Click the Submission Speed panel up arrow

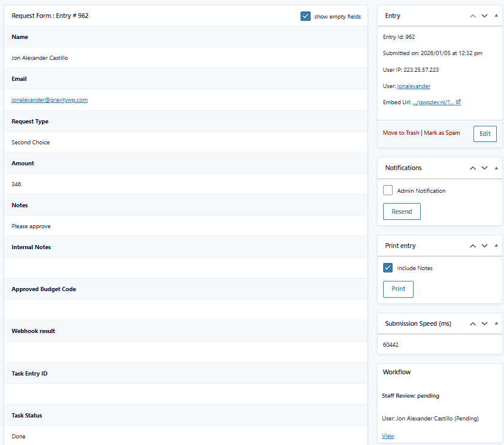(472, 323)
